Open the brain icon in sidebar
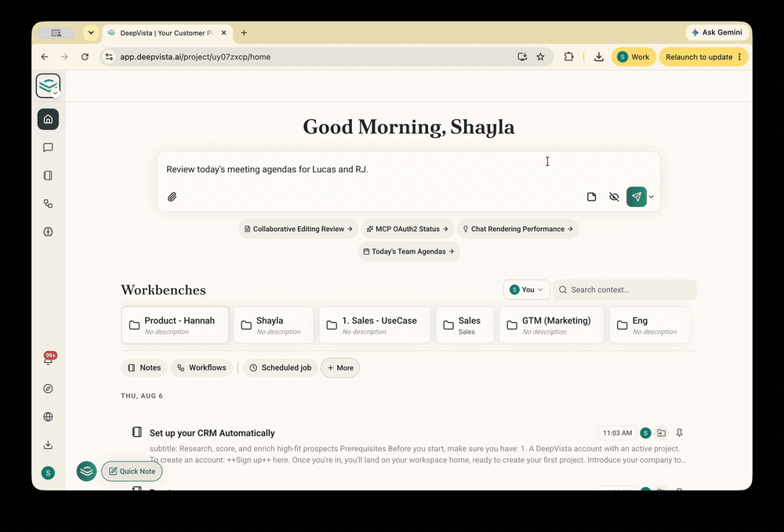The image size is (784, 532). point(48,232)
